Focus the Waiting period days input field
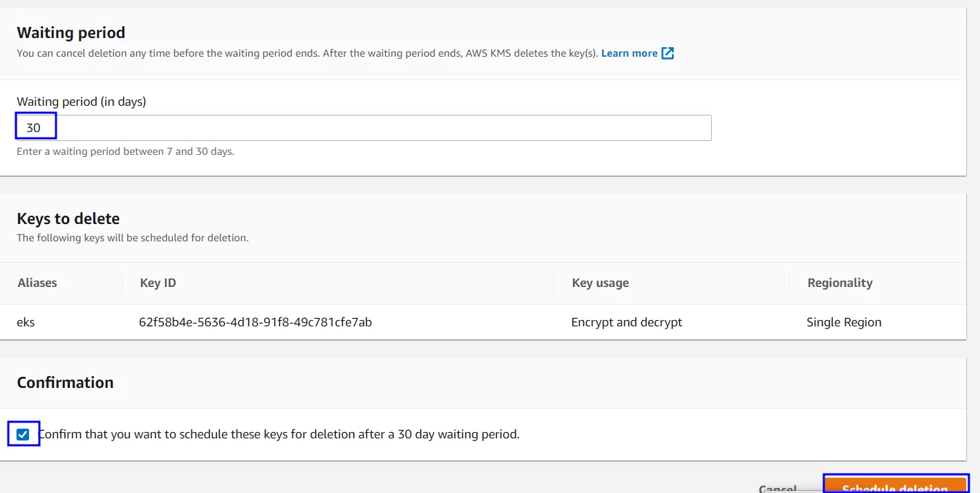The height and width of the screenshot is (493, 980). click(x=364, y=128)
